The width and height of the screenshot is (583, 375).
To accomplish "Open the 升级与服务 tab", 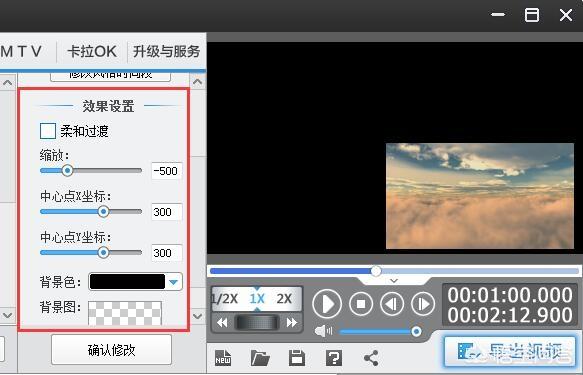I will (x=167, y=52).
